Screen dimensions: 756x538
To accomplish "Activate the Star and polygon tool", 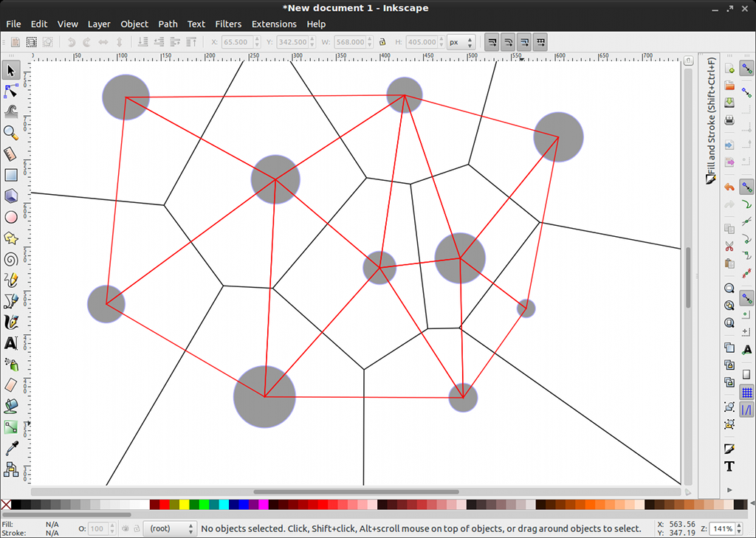I will tap(11, 238).
